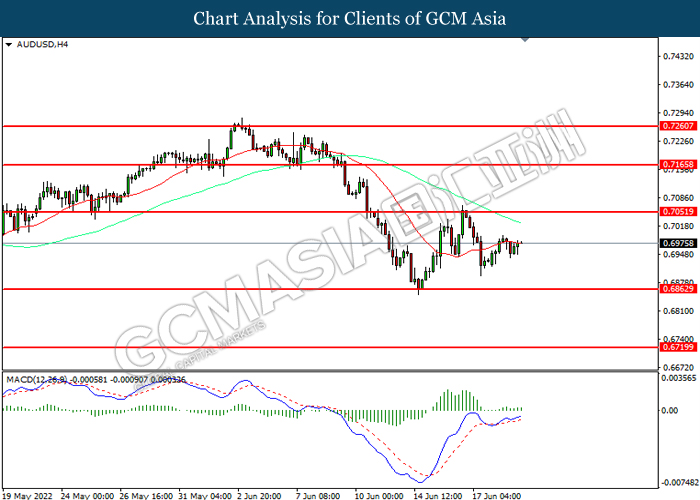Click the chart shift triangle marker at top
Viewport: 700px width, 500px height.
525,40
